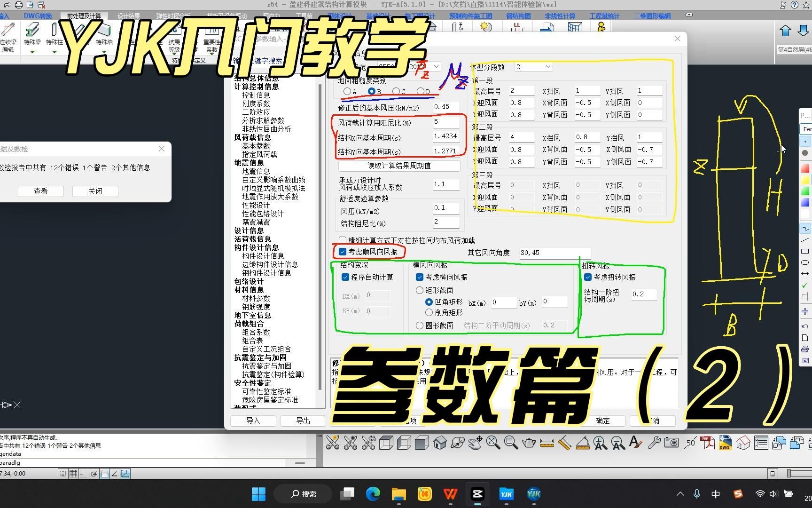The height and width of the screenshot is (508, 812).
Task: Select the green checkmark stamp tool
Action: [805, 285]
